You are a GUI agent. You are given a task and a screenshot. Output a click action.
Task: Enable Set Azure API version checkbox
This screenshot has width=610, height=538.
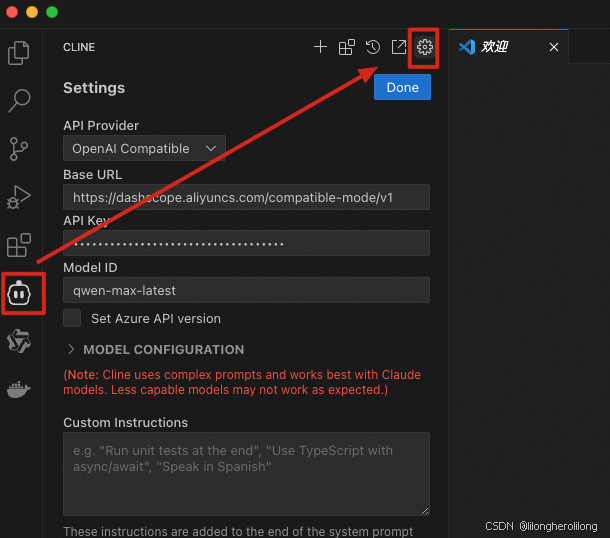click(72, 318)
